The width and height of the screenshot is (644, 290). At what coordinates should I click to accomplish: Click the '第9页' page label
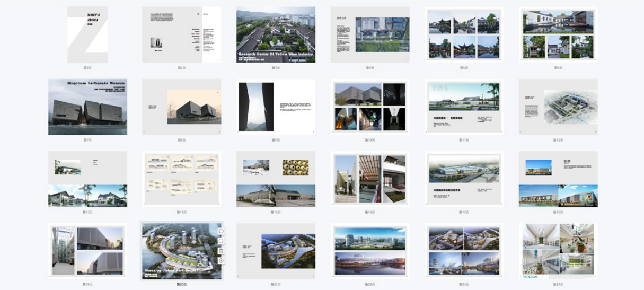276,140
